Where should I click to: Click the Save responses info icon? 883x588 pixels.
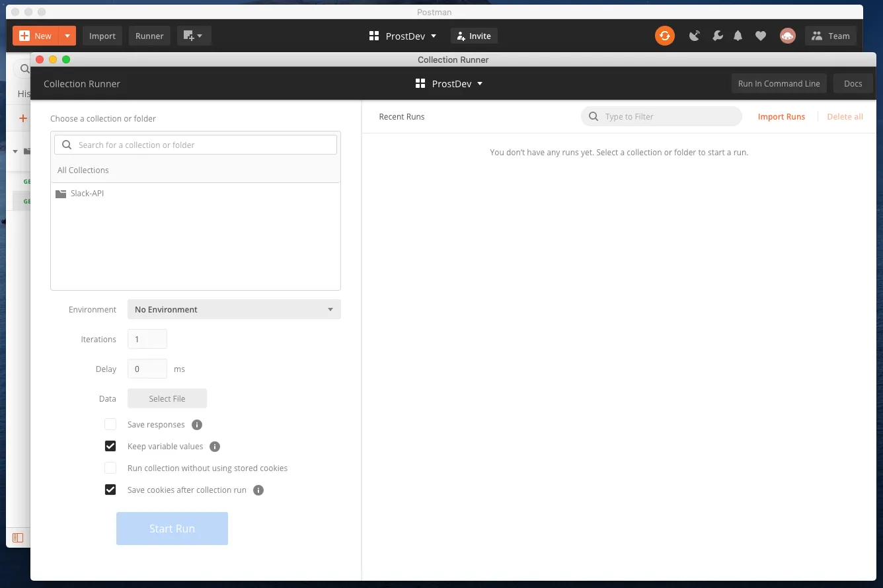(197, 425)
